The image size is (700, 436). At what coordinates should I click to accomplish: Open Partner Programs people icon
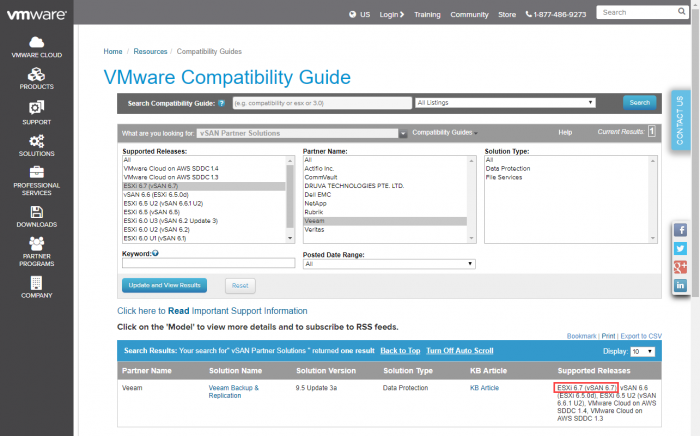(x=37, y=244)
